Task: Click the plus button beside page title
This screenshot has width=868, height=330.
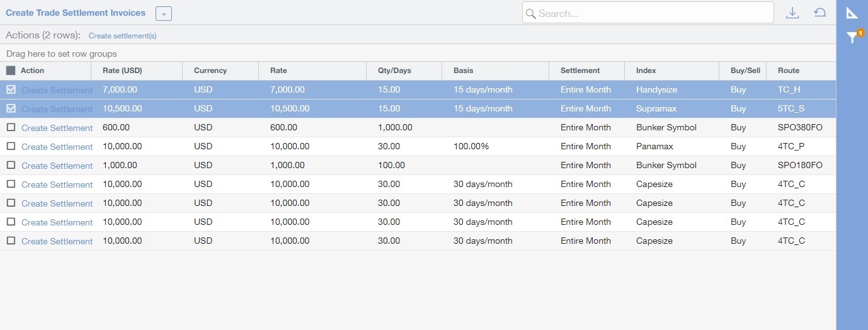Action: [163, 13]
